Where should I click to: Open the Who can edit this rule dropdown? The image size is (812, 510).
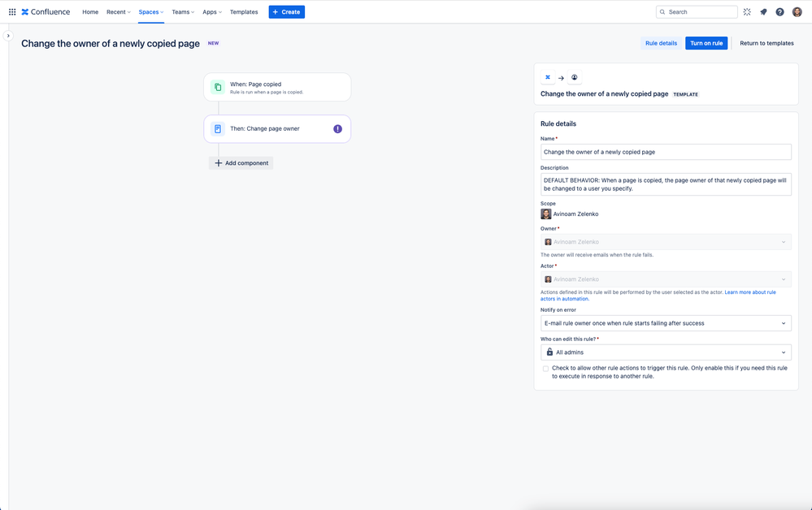(666, 352)
